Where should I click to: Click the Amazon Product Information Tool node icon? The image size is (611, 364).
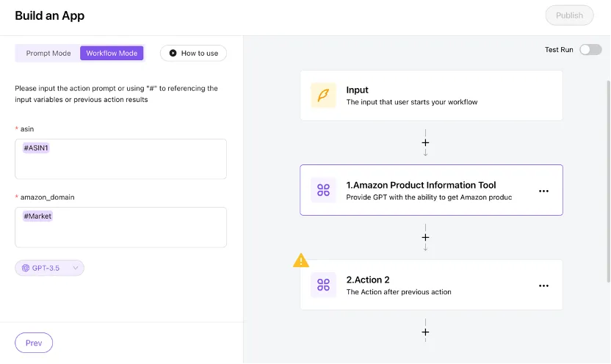click(x=323, y=190)
